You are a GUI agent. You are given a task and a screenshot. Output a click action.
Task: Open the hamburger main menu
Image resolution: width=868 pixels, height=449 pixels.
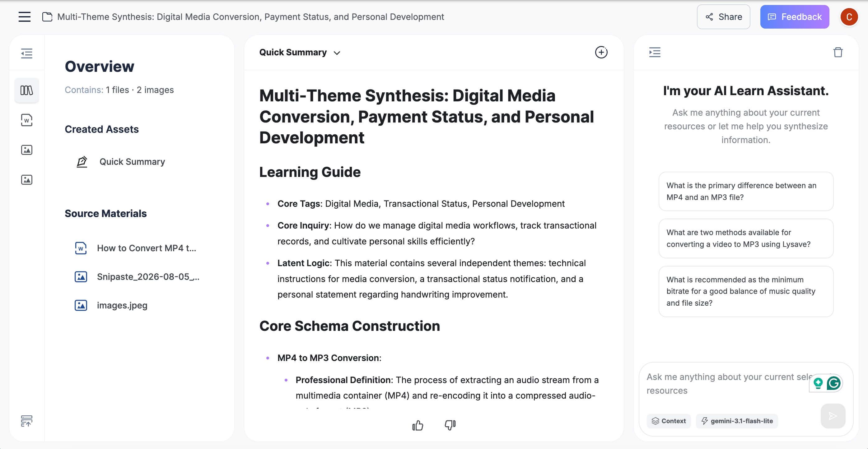[x=24, y=17]
